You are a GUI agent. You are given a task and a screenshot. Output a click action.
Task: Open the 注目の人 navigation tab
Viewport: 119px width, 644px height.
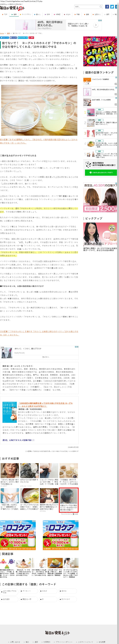[97, 15]
